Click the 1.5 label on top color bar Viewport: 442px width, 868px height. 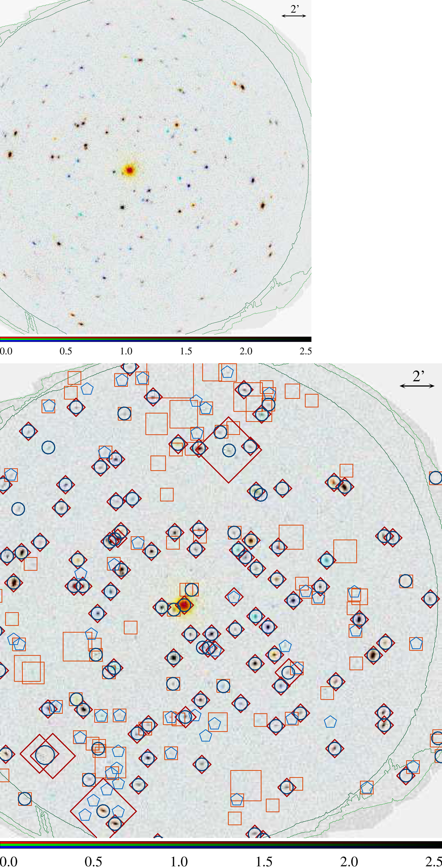coord(186,351)
